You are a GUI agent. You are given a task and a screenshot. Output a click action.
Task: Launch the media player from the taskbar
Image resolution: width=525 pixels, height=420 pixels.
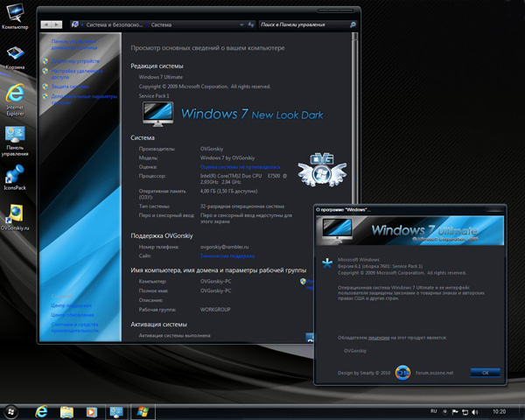(90, 410)
